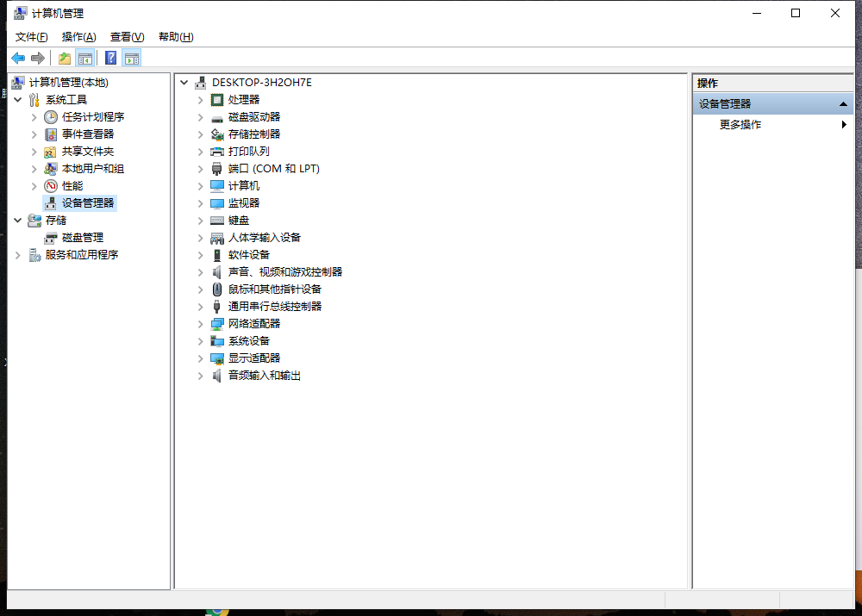Select 磁盘管理 in the left tree
The width and height of the screenshot is (862, 616).
[x=82, y=238]
